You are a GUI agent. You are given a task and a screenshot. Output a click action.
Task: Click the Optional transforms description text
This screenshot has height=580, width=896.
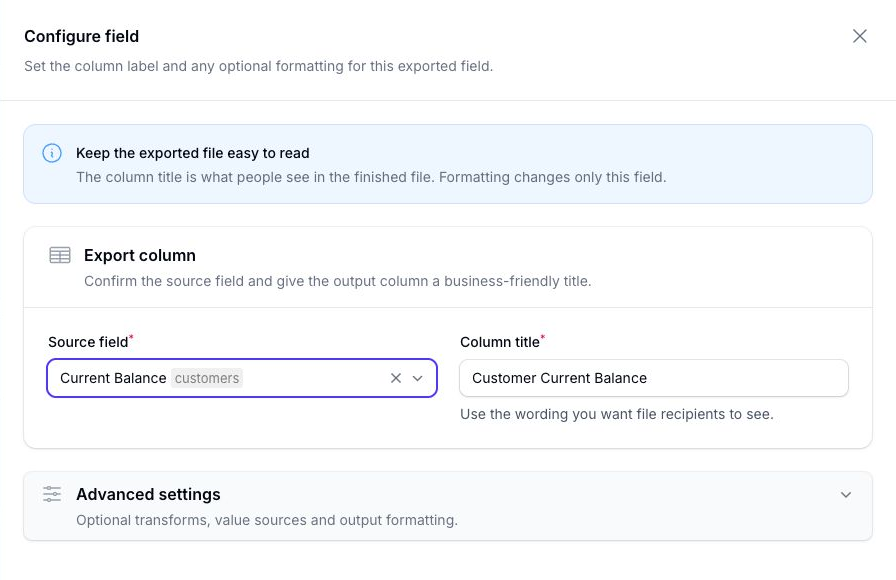pos(267,520)
